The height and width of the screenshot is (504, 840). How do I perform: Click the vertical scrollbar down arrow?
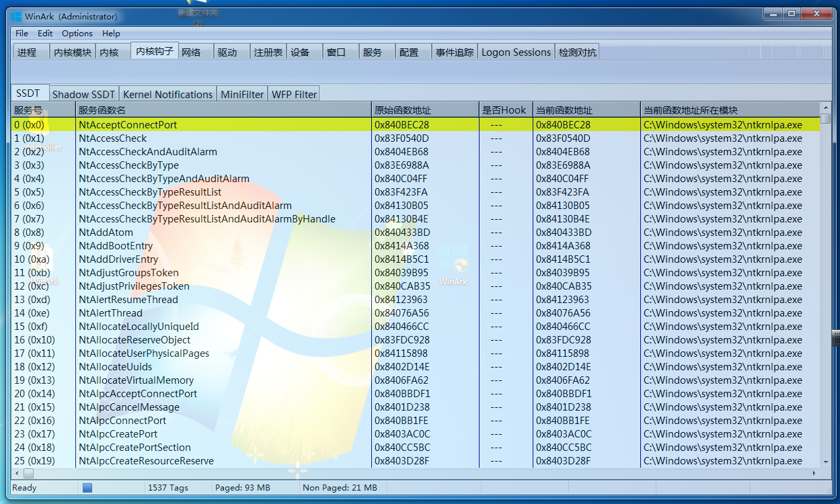[x=826, y=462]
